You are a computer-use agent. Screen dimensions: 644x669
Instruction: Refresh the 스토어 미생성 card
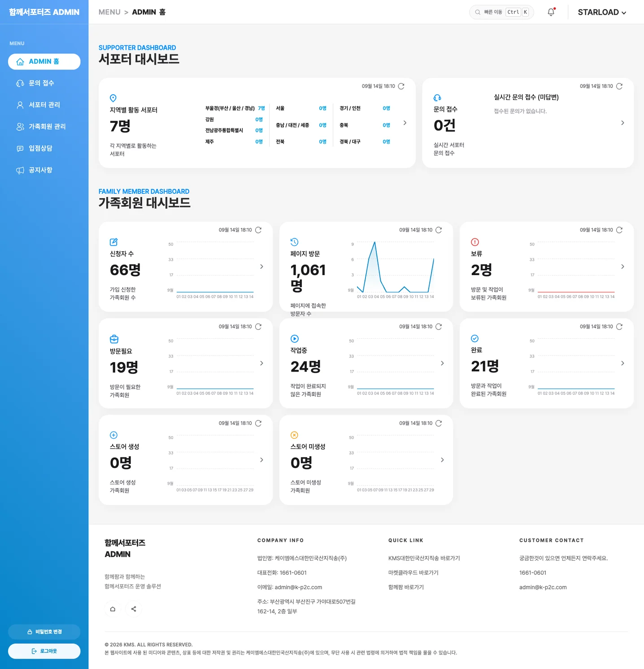(x=439, y=423)
